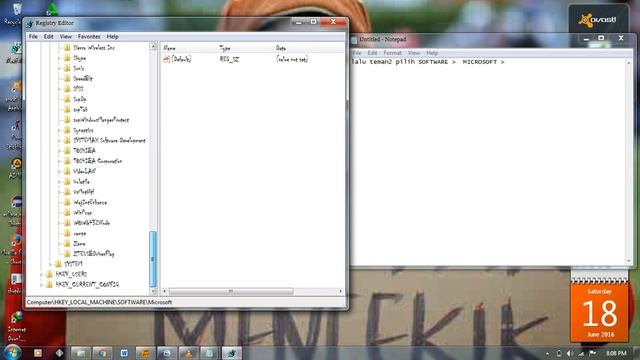The height and width of the screenshot is (360, 640).
Task: Show hidden tray icons arrow
Action: (547, 353)
